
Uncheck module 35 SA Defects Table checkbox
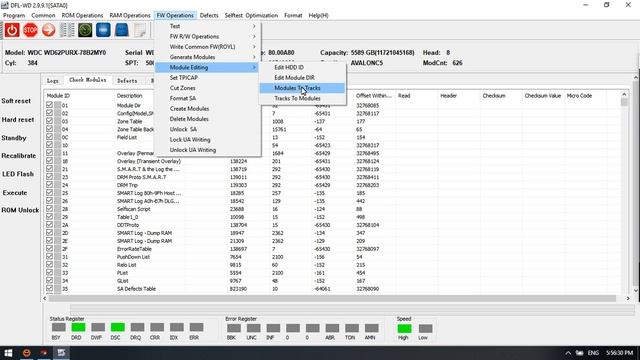coord(49,288)
